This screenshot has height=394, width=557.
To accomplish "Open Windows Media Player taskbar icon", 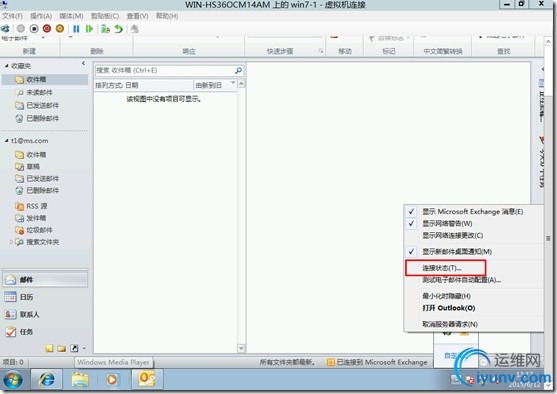I will [112, 379].
